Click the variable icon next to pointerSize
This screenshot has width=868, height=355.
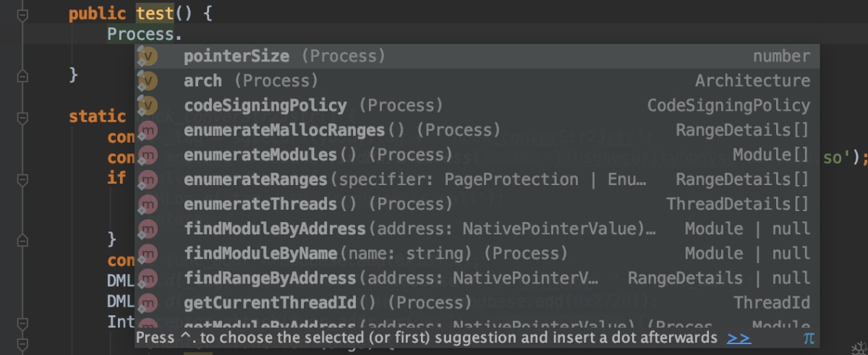point(148,56)
